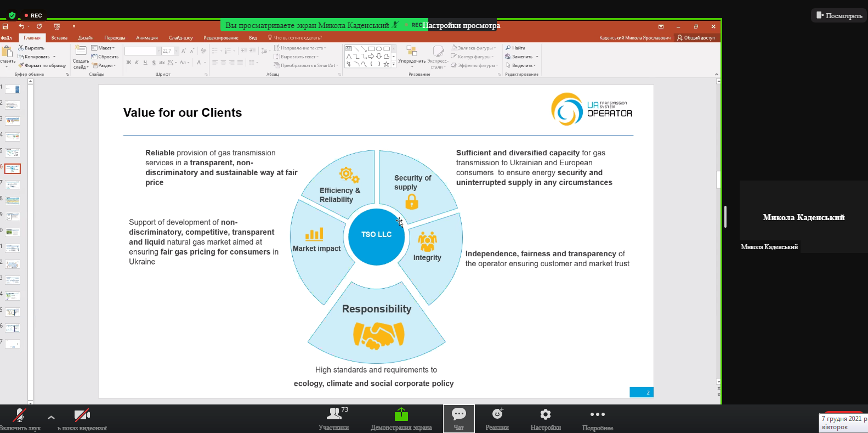868x433 pixels.
Task: Click the Общий доступ share button
Action: [x=696, y=38]
